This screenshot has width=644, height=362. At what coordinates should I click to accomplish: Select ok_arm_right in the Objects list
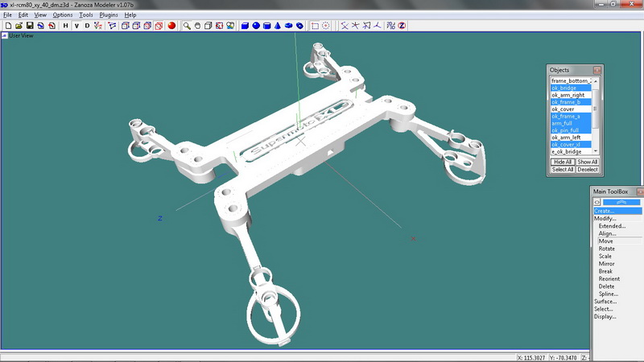tap(568, 95)
